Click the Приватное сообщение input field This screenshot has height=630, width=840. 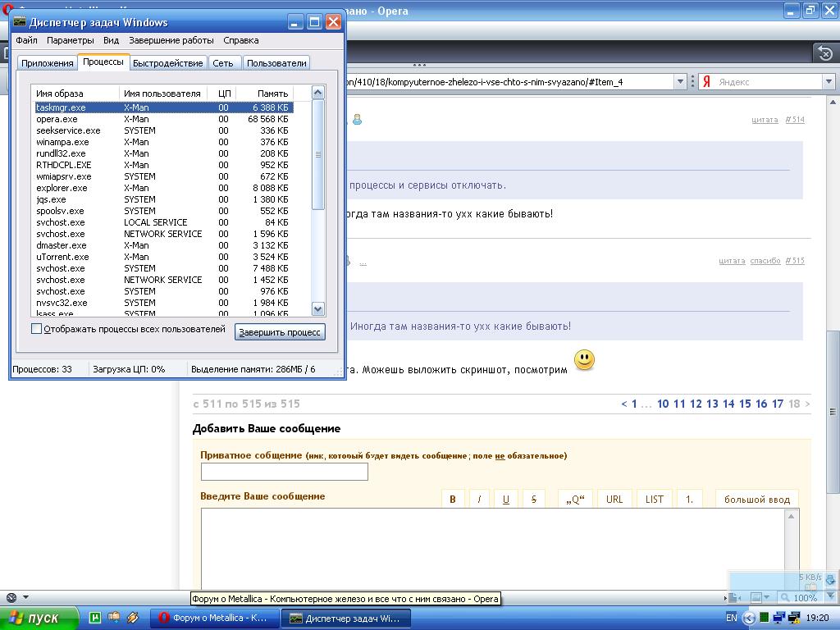(x=284, y=472)
